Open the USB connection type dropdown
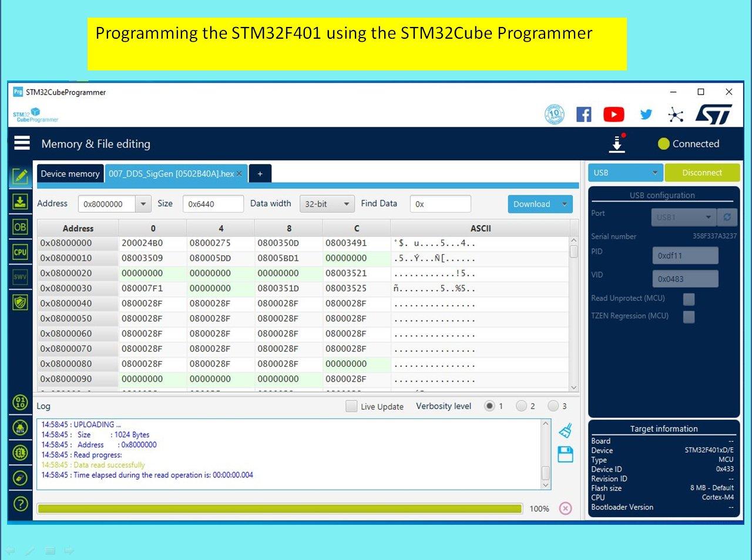The image size is (752, 560). coord(626,173)
